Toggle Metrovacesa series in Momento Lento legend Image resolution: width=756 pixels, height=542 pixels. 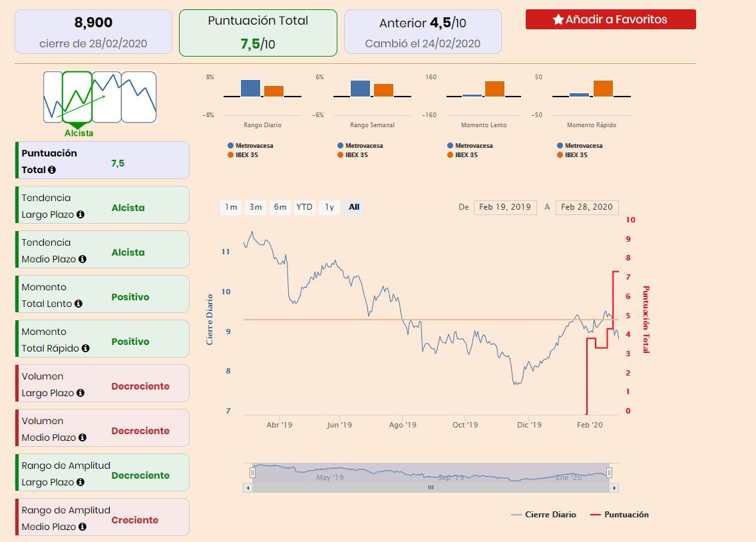tap(470, 146)
